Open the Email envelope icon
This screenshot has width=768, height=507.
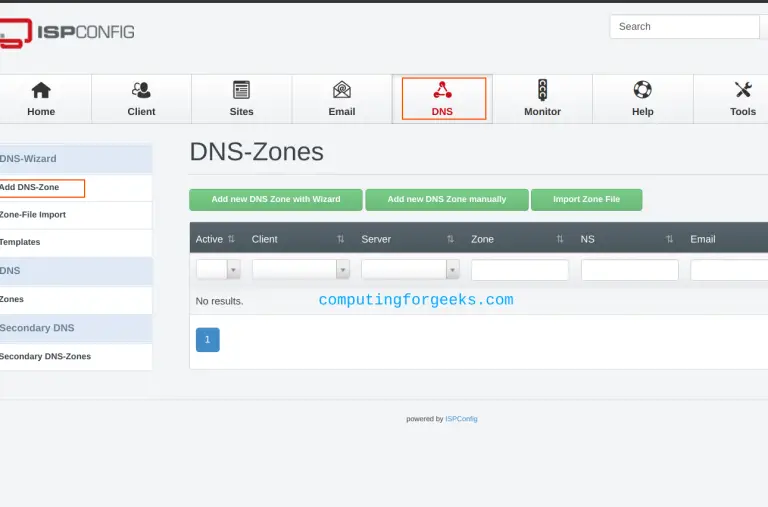click(x=342, y=90)
